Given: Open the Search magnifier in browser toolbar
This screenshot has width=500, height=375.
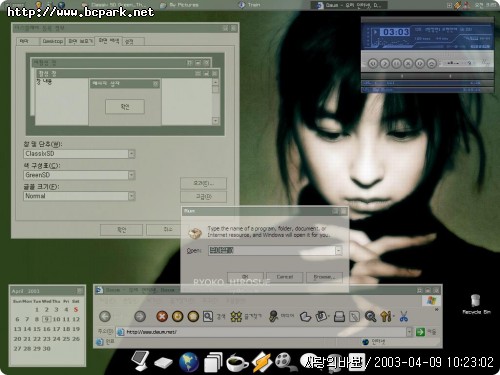Looking at the screenshot, I should tap(208, 316).
